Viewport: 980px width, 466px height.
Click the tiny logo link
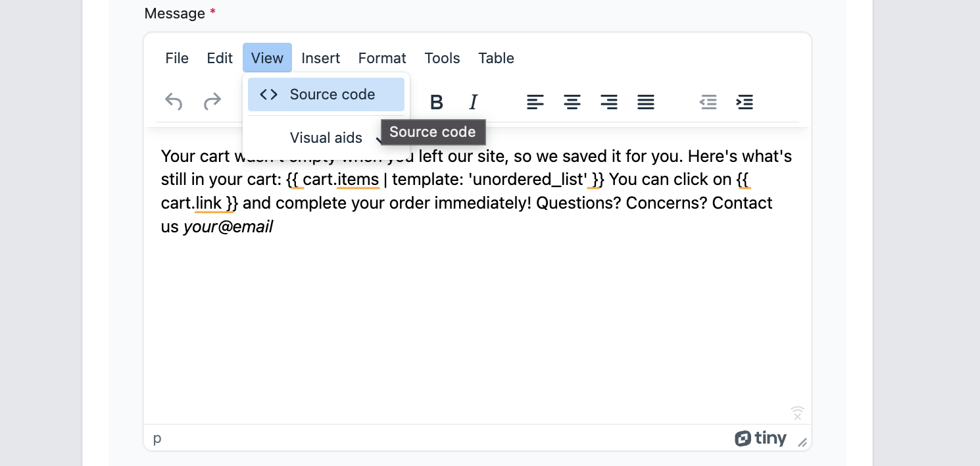760,438
